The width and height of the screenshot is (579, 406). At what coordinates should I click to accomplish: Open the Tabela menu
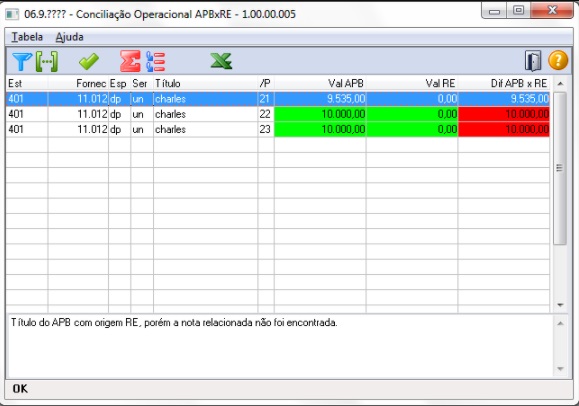(27, 37)
